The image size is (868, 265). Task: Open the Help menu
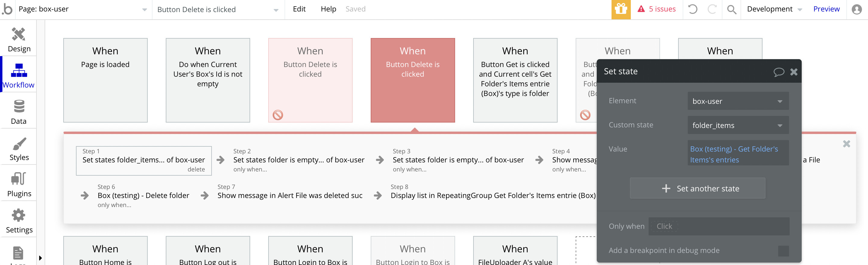point(328,9)
